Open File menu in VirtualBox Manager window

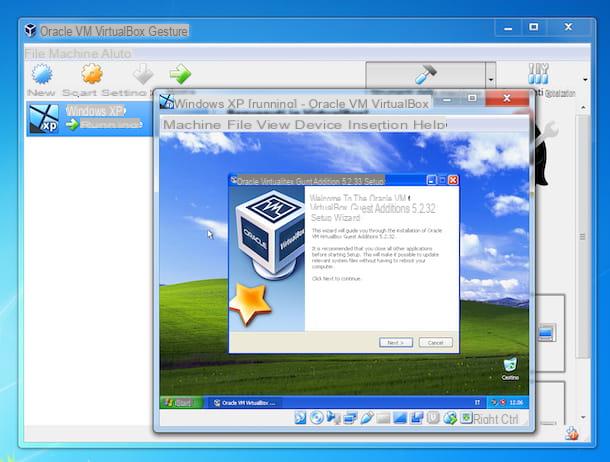point(35,53)
